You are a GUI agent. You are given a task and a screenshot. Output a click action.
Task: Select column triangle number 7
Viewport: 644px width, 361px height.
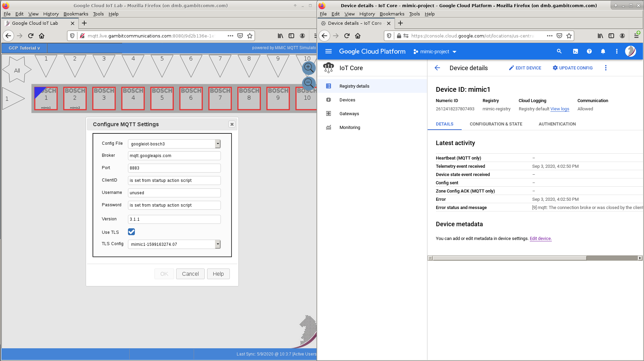pyautogui.click(x=220, y=66)
